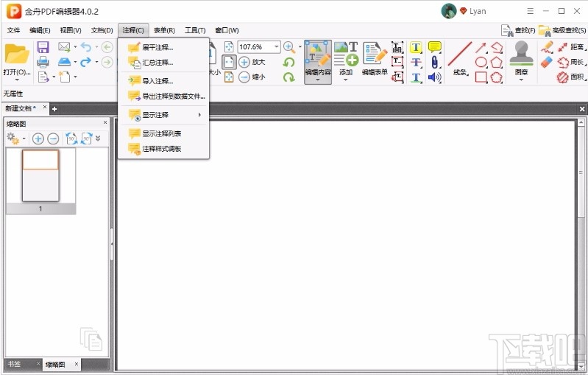The image size is (588, 375).
Task: Select the speaker sound annotation tool
Action: point(435,77)
